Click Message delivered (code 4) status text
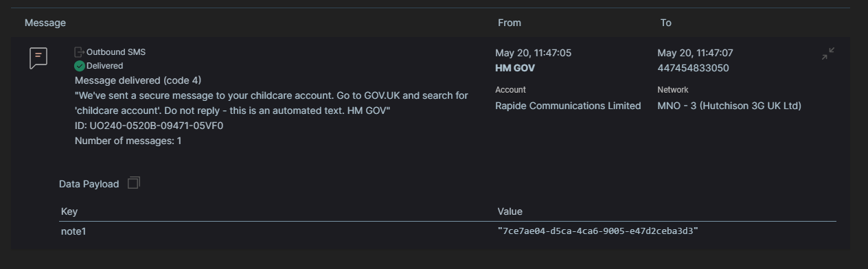868x269 pixels. (x=138, y=80)
